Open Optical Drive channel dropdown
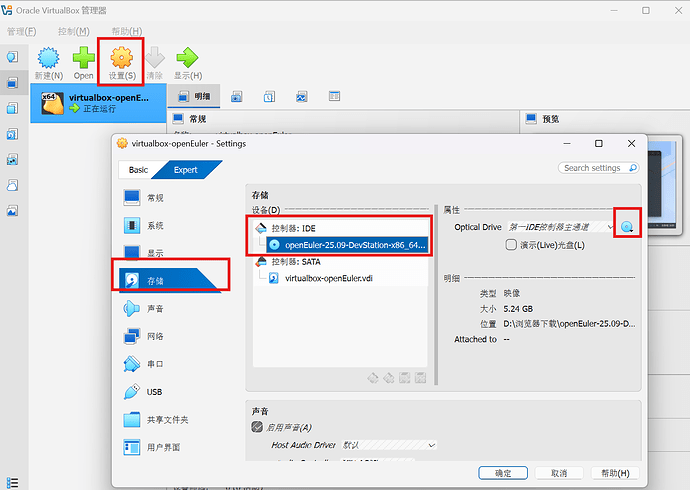The height and width of the screenshot is (490, 690). coord(561,227)
